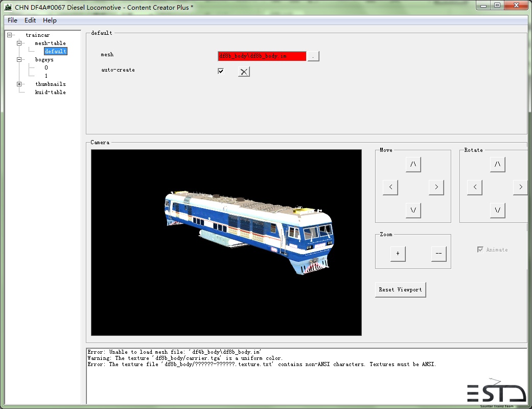The width and height of the screenshot is (532, 409).
Task: Select the default mesh entry in tree
Action: pyautogui.click(x=56, y=51)
